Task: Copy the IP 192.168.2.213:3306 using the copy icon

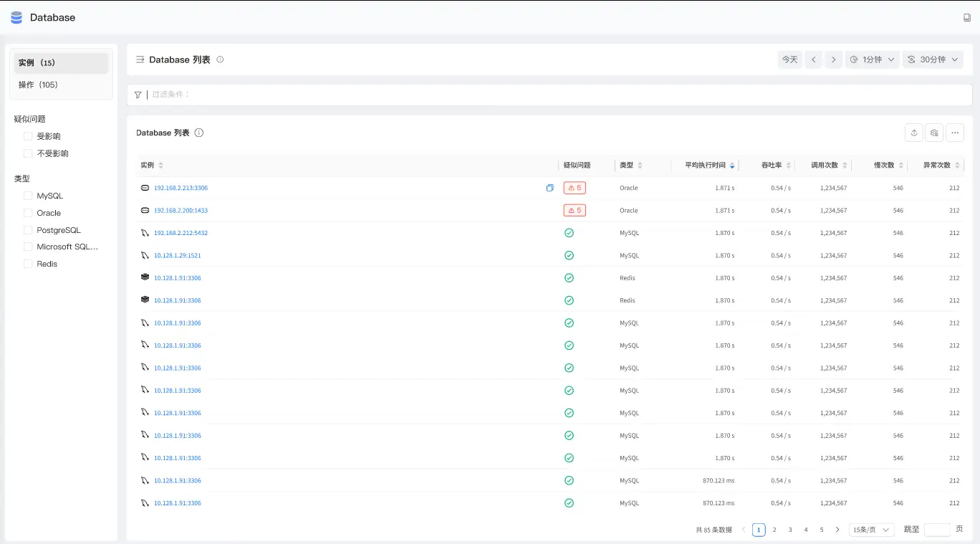Action: pyautogui.click(x=549, y=187)
